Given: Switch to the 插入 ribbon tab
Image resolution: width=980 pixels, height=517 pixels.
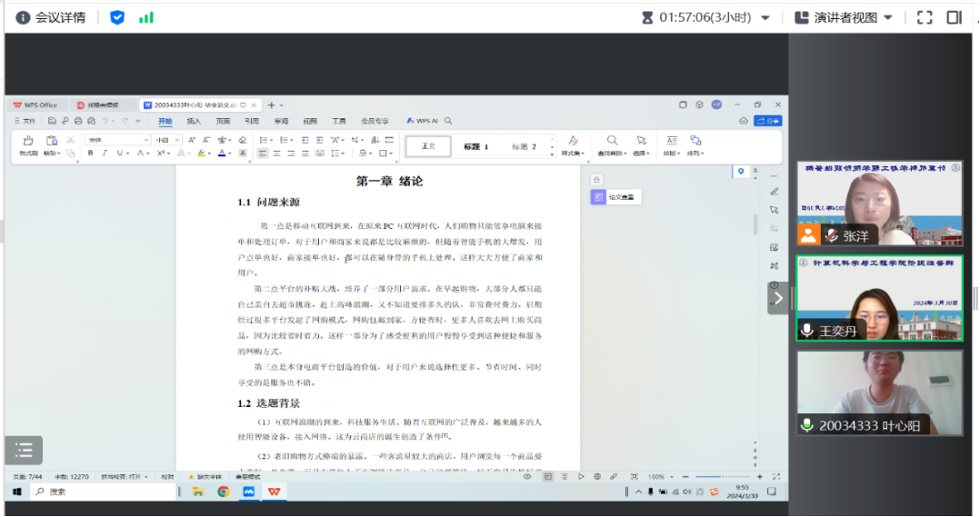Looking at the screenshot, I should (x=194, y=121).
